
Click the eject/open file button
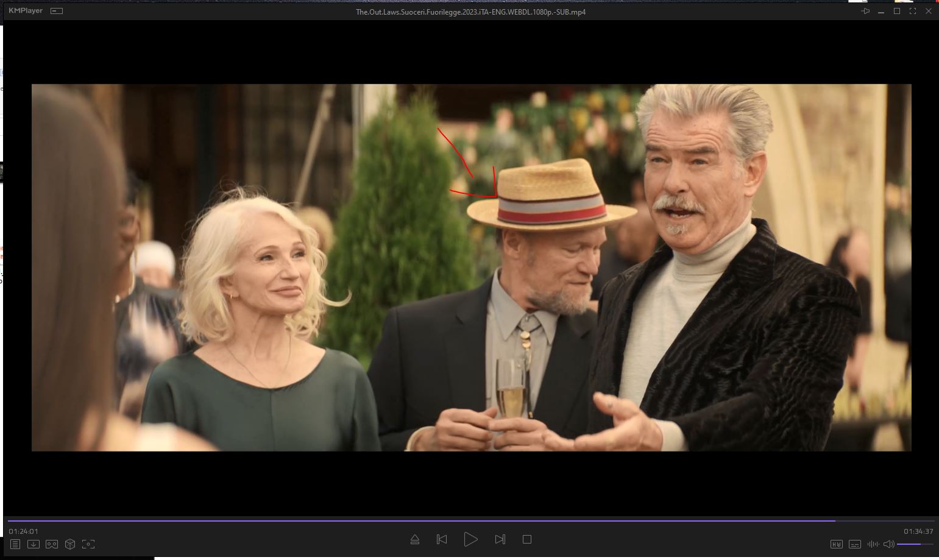415,539
